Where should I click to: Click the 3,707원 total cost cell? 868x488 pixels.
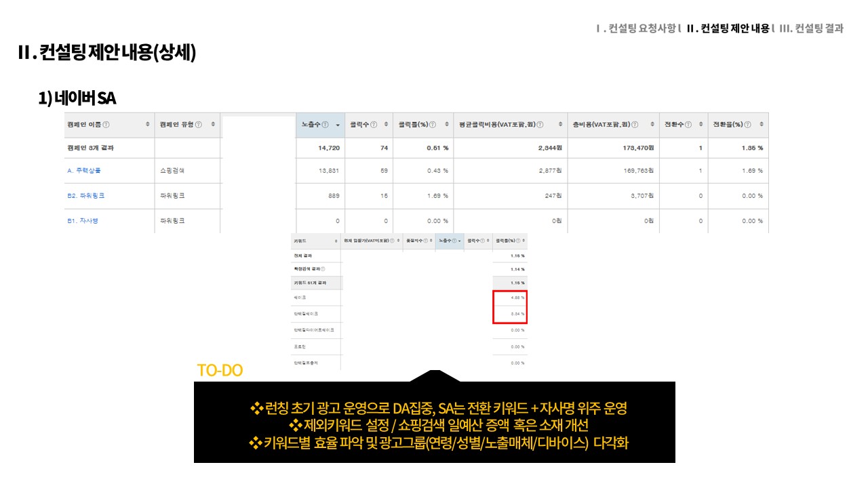(641, 196)
